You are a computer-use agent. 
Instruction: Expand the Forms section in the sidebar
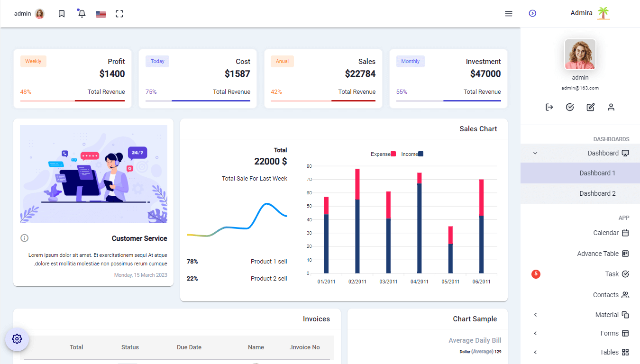click(x=535, y=333)
